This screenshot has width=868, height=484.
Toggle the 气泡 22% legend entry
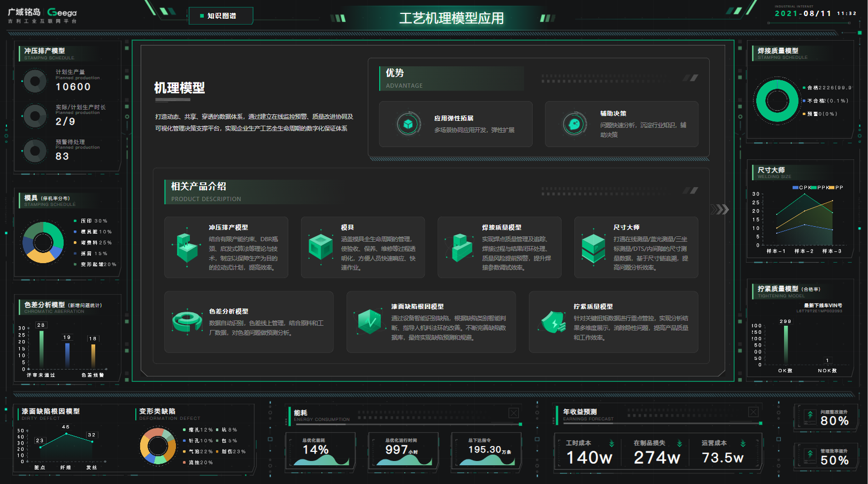pyautogui.click(x=198, y=451)
